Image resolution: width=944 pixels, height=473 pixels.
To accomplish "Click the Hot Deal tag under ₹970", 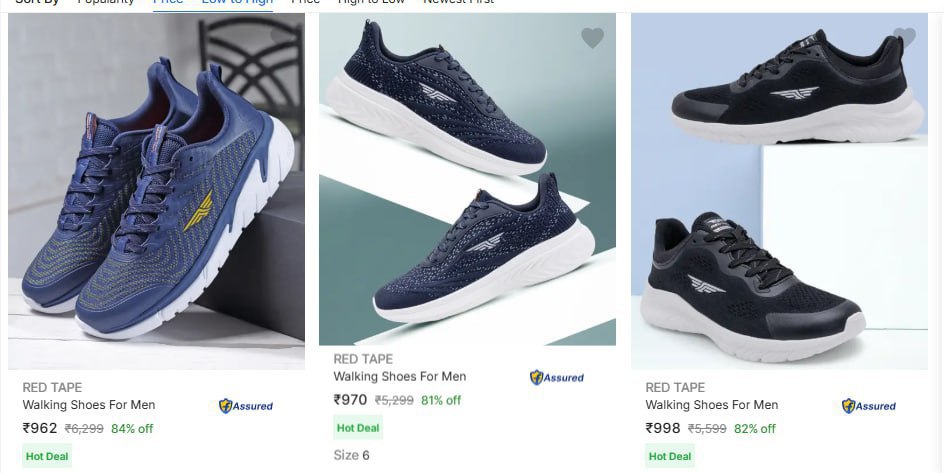I will 358,428.
